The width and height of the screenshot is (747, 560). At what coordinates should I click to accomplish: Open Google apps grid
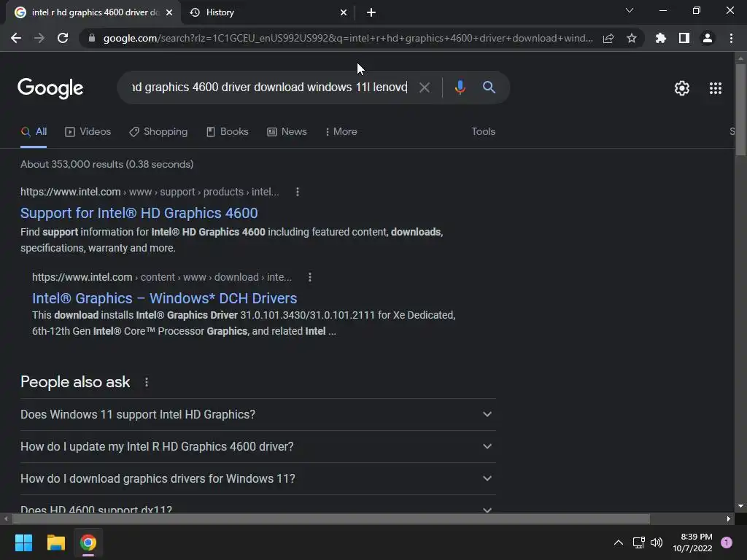[716, 88]
